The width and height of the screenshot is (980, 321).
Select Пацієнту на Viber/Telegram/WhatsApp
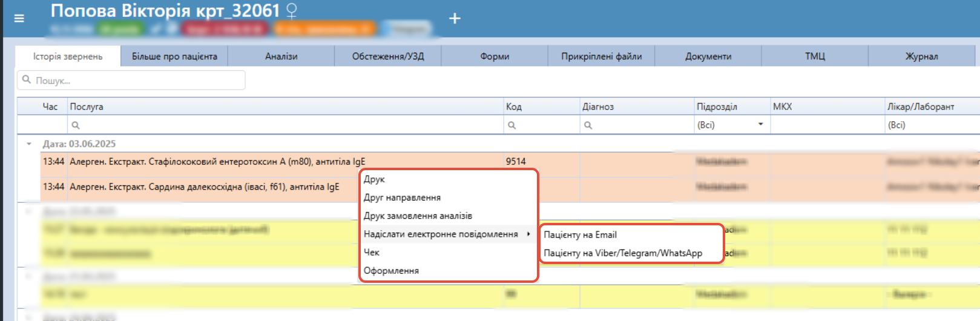(631, 253)
